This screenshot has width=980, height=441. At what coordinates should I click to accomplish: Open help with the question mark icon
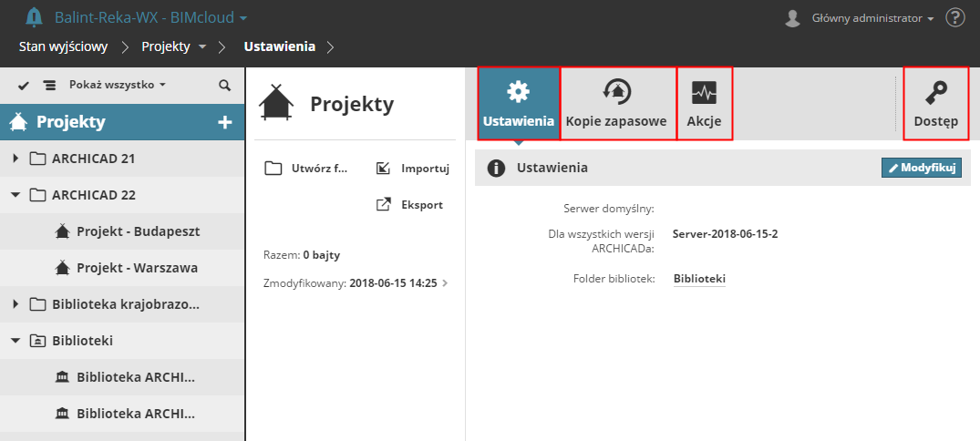(x=955, y=17)
